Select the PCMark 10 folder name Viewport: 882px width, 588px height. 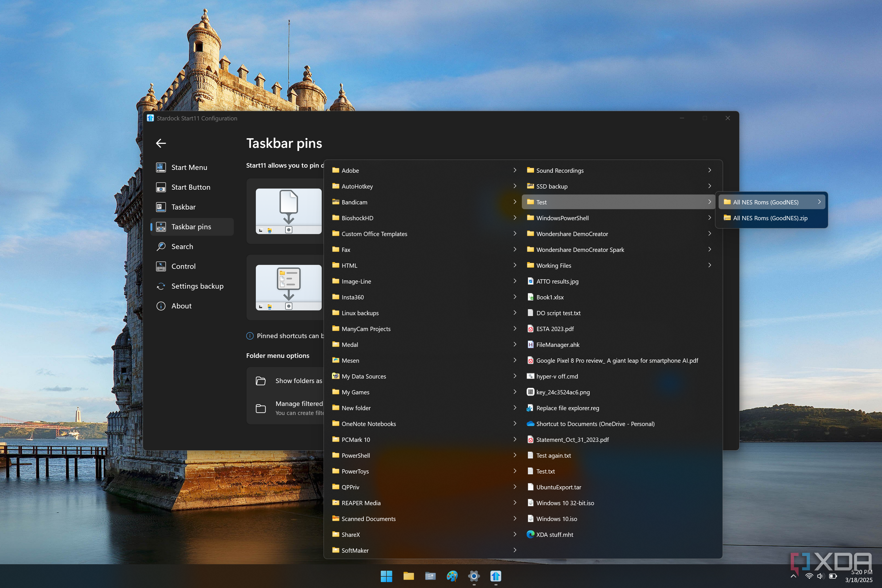(356, 440)
